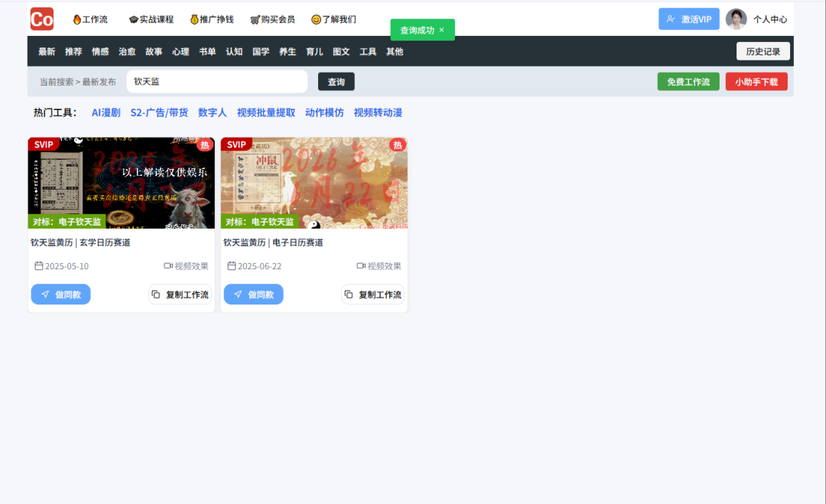Open 实战课程 from top navigation

(x=151, y=19)
